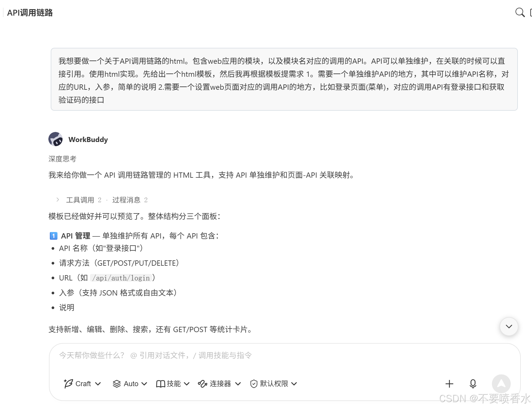Click the Craft feather icon
The width and height of the screenshot is (532, 408).
(68, 383)
